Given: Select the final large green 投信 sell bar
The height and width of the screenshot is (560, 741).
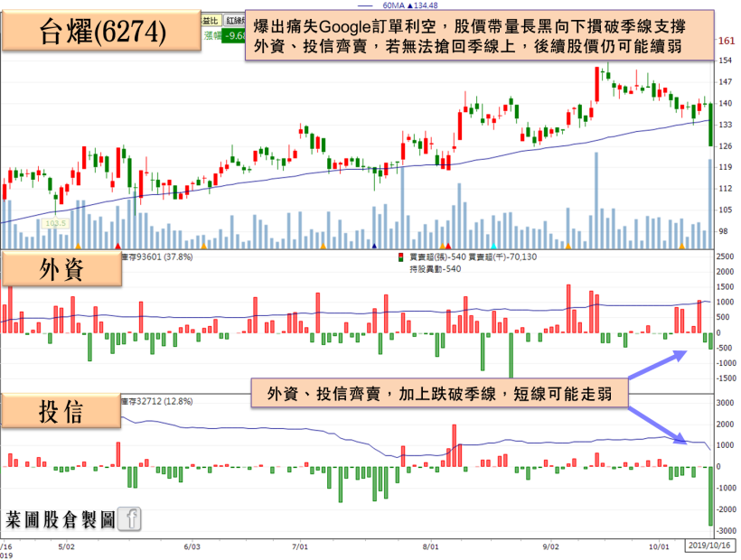Looking at the screenshot, I should 710,496.
